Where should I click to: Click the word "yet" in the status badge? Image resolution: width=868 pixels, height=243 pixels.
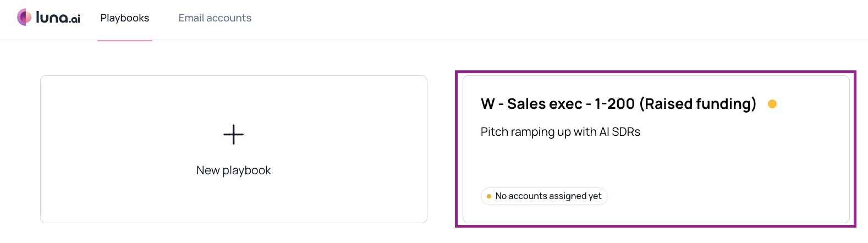coord(595,196)
